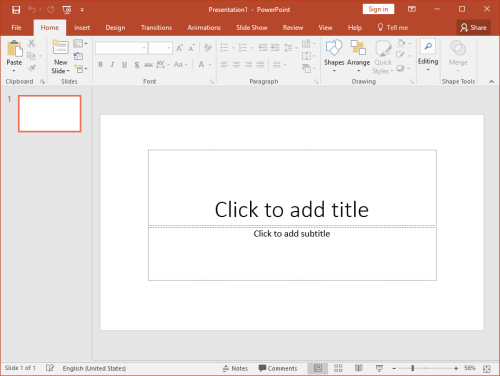Switch to the Animations tab

click(204, 28)
